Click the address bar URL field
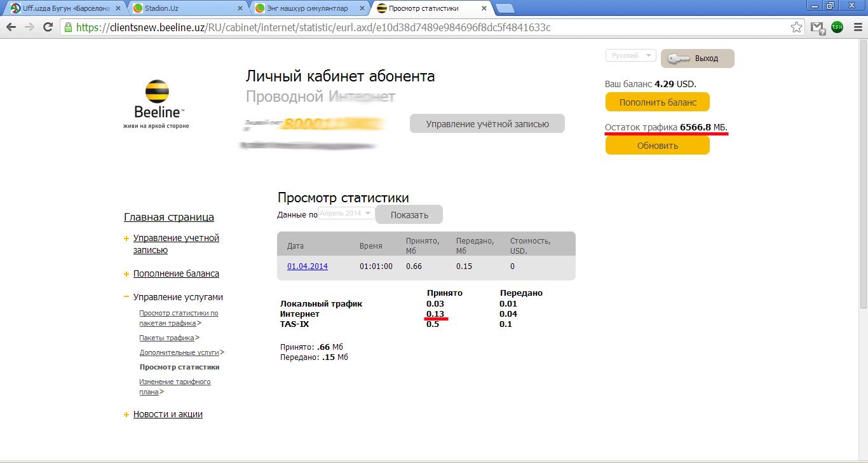The image size is (868, 463). [426, 27]
